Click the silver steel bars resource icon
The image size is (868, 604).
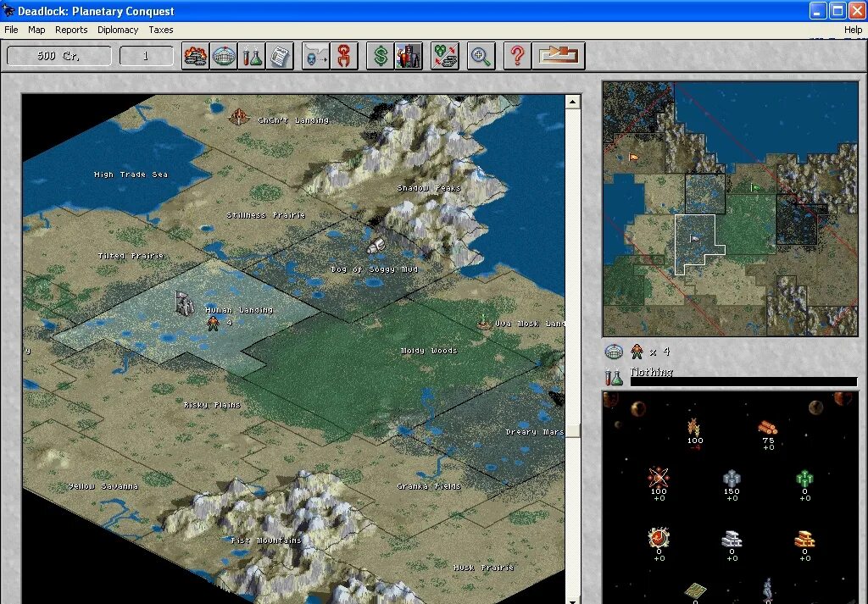732,539
